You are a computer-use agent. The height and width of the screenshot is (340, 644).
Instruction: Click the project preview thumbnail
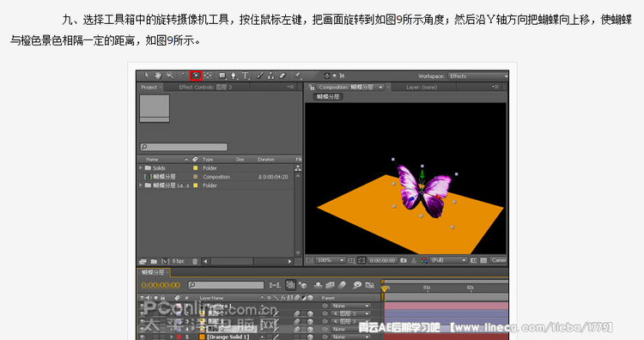click(155, 108)
